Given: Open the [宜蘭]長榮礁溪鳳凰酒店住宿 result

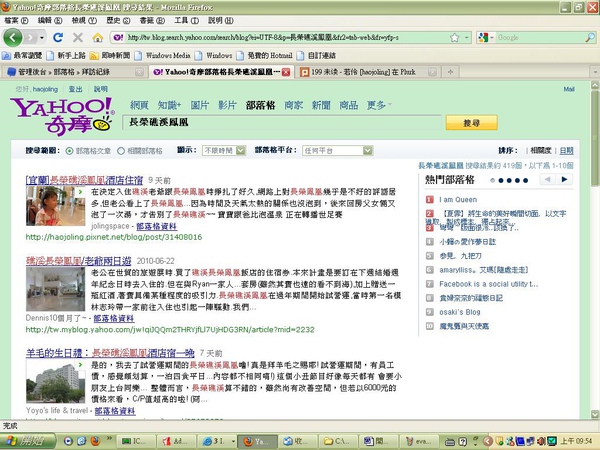Looking at the screenshot, I should click(84, 180).
